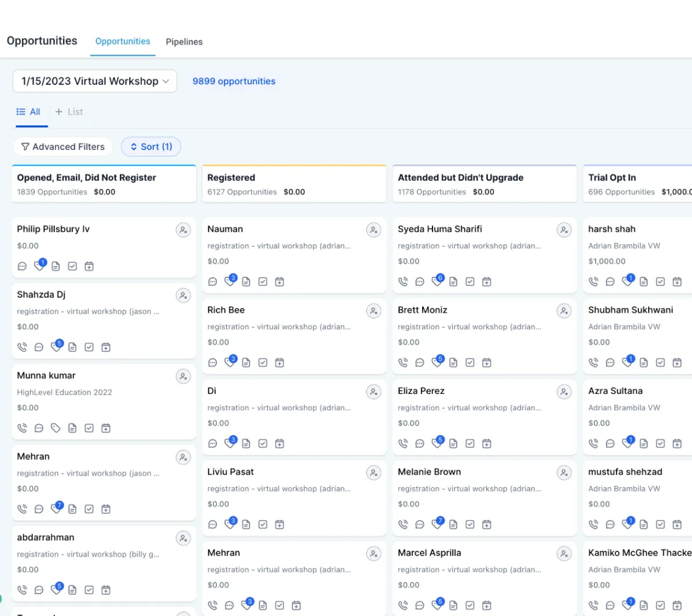Click the unassigned owner icon on Syeda Huma Sharifi card

point(563,230)
